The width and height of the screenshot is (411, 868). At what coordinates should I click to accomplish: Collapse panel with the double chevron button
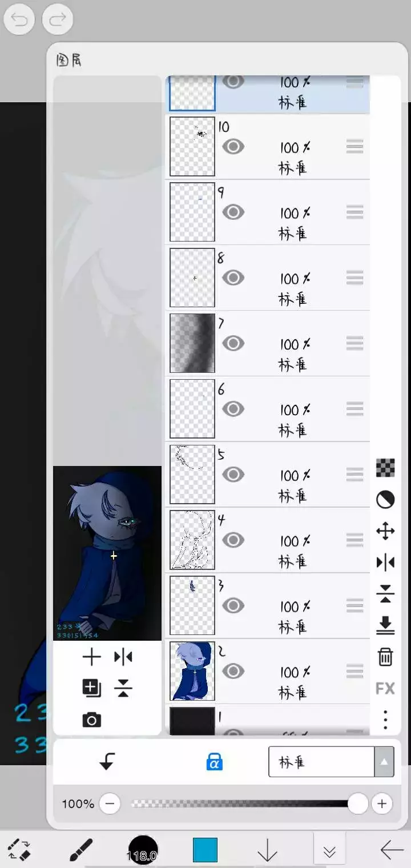329,851
